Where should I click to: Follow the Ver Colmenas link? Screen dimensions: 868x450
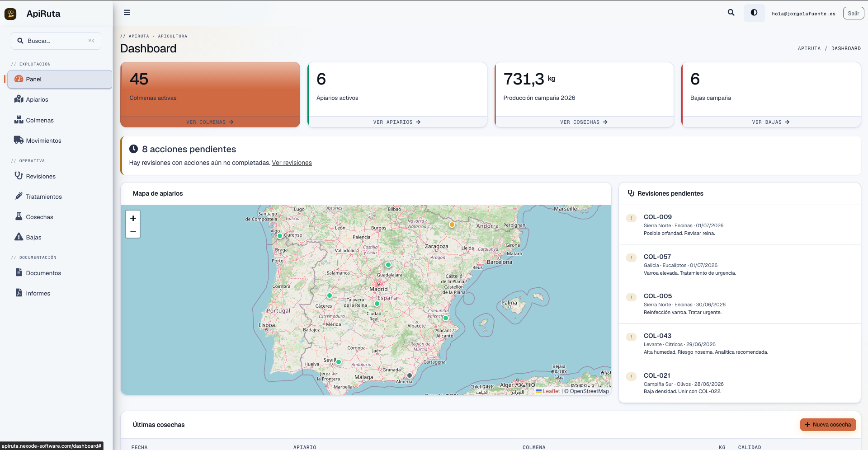pyautogui.click(x=210, y=122)
